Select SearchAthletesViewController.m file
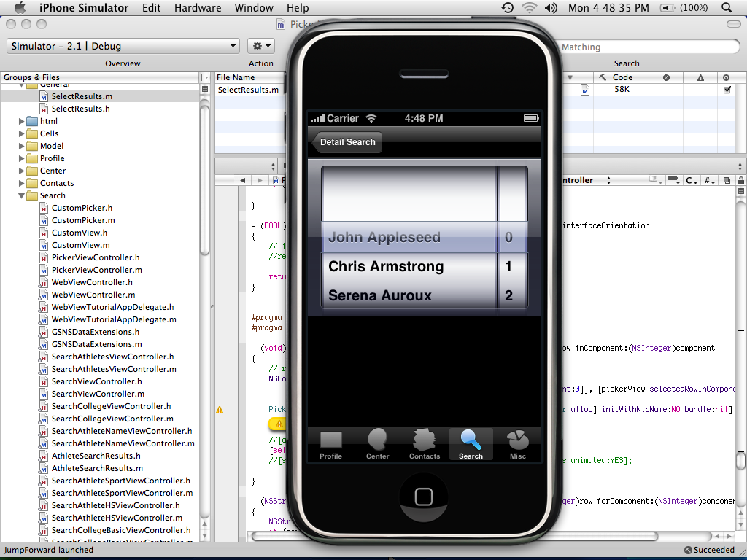 pyautogui.click(x=114, y=369)
